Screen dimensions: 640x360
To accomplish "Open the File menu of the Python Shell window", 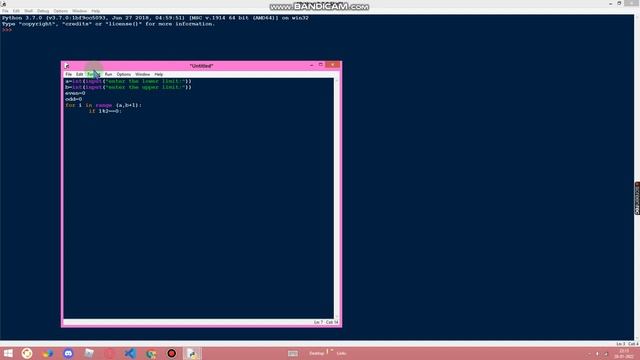I will [x=5, y=11].
